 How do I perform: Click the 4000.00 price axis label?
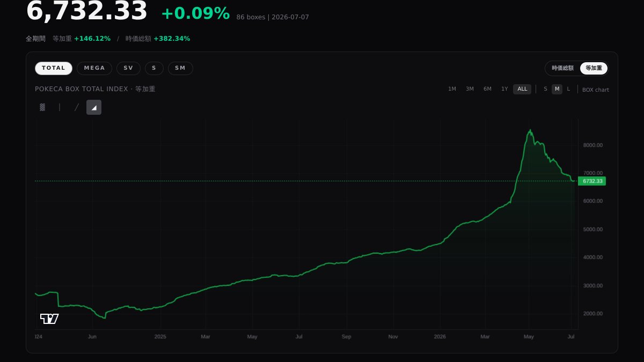click(x=592, y=257)
